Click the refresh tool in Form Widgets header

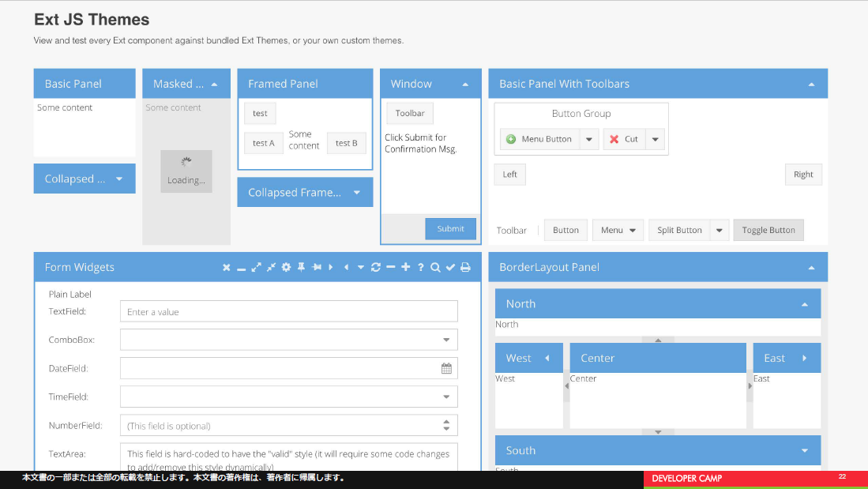pyautogui.click(x=376, y=268)
